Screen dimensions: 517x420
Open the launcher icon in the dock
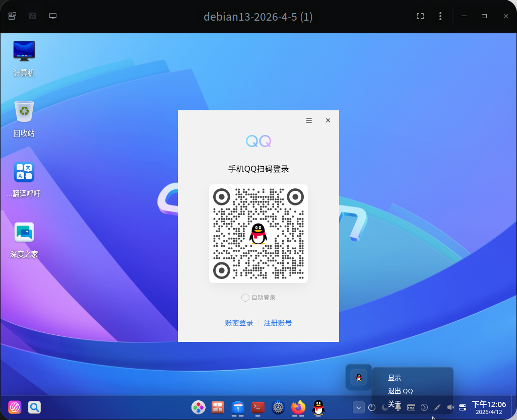tap(15, 407)
